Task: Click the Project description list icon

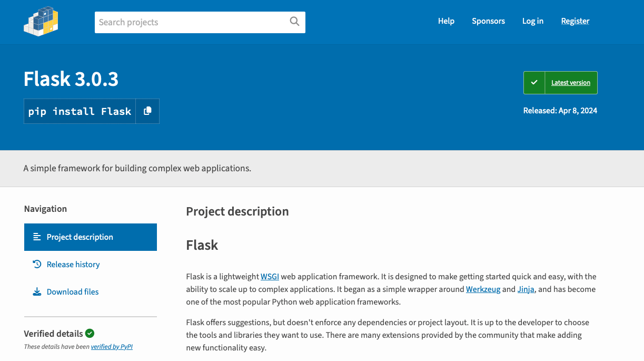Action: click(37, 237)
